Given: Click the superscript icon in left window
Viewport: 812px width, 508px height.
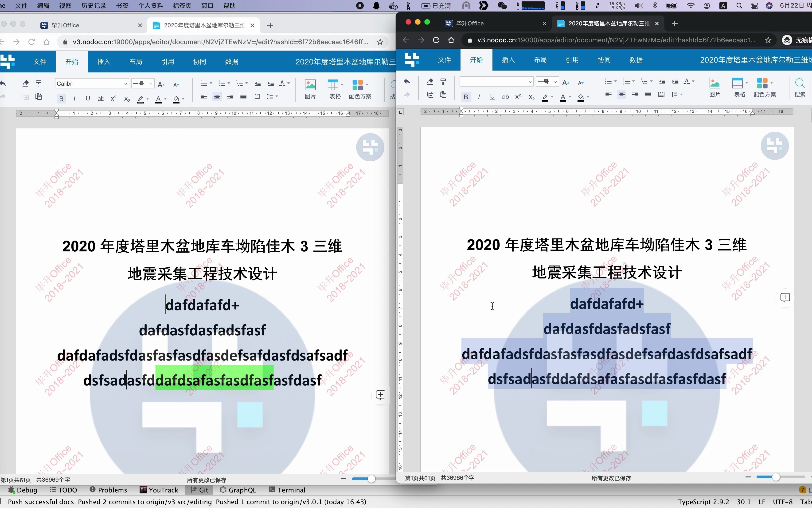Looking at the screenshot, I should (x=113, y=99).
